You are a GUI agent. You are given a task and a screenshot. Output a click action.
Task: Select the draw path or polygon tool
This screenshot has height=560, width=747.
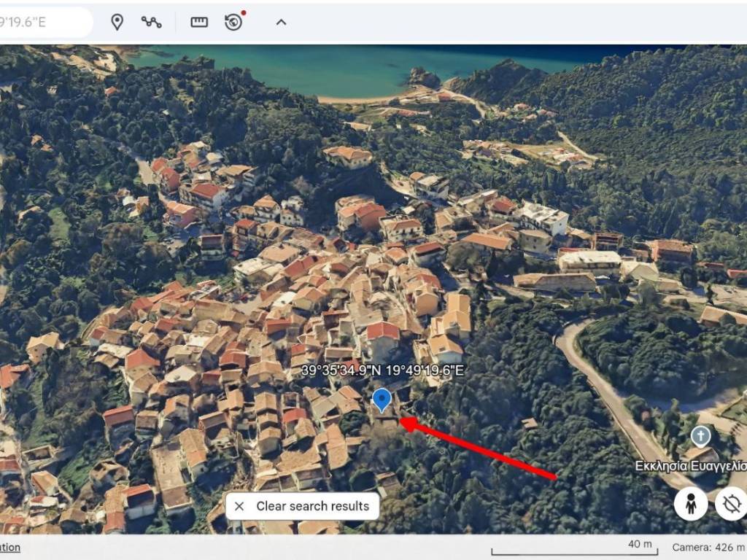pos(152,22)
